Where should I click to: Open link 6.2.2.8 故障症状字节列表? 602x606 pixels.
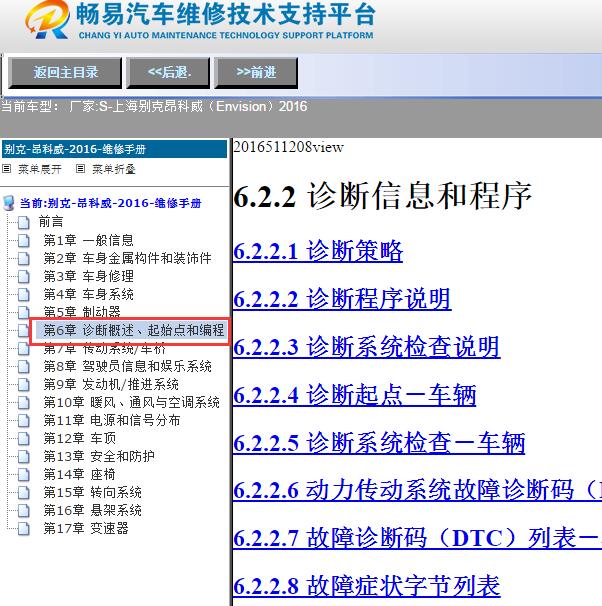[367, 587]
